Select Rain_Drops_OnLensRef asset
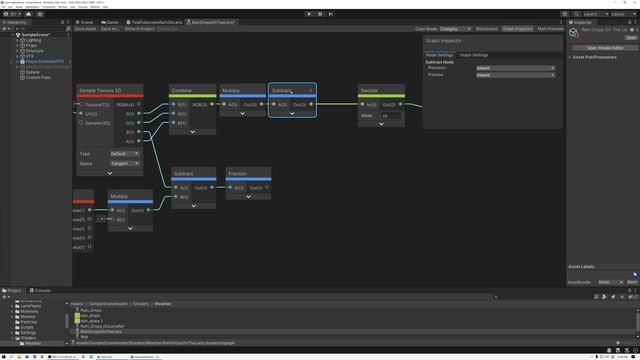This screenshot has width=640, height=360. click(x=102, y=327)
